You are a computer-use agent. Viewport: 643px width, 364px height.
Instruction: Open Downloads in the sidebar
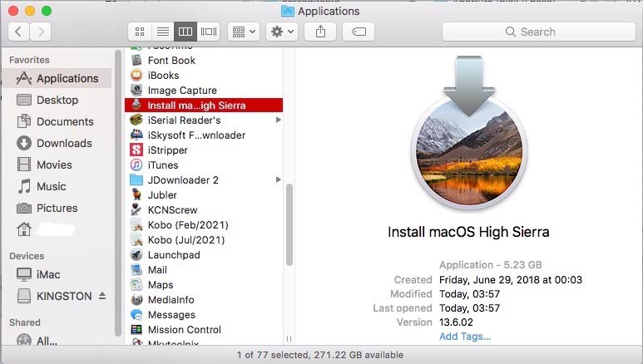(x=57, y=143)
